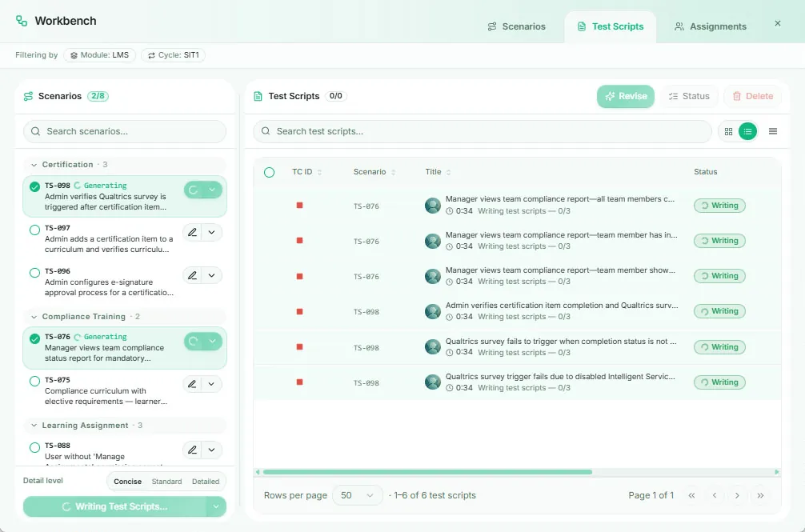Sort by Title column icon

tap(448, 172)
